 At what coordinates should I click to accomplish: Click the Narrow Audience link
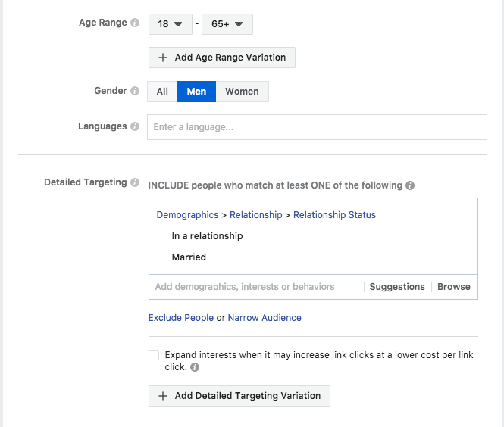(265, 318)
